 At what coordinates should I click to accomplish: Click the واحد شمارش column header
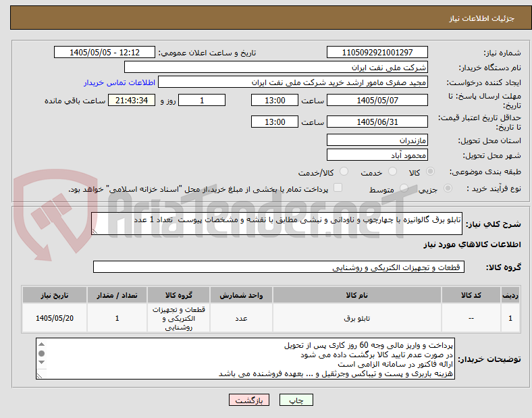click(x=241, y=295)
